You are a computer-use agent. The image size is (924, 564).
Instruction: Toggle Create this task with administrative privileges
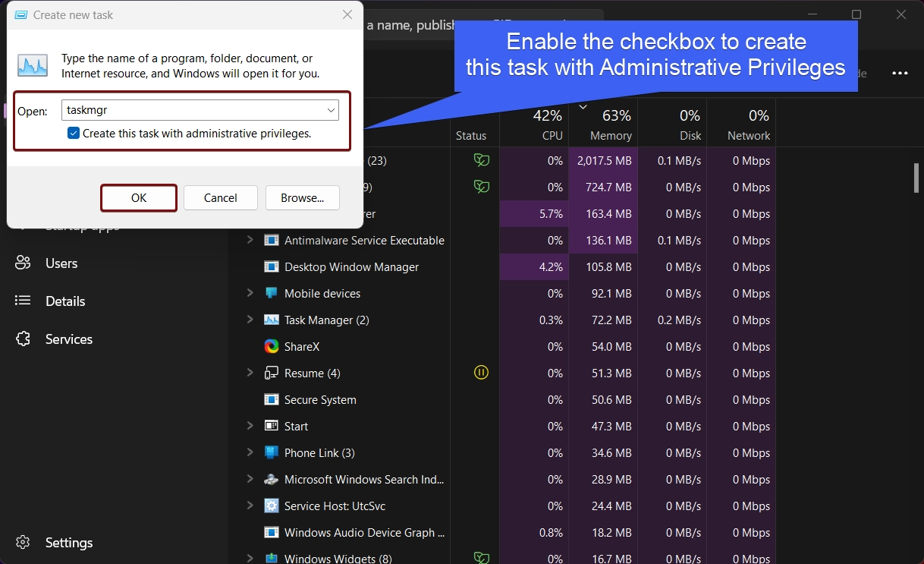[x=74, y=134]
